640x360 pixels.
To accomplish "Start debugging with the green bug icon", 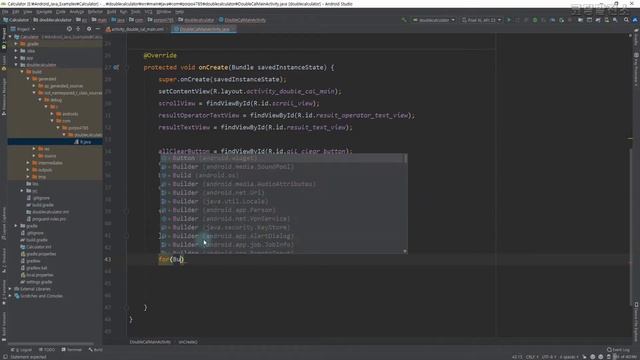I will coord(535,20).
